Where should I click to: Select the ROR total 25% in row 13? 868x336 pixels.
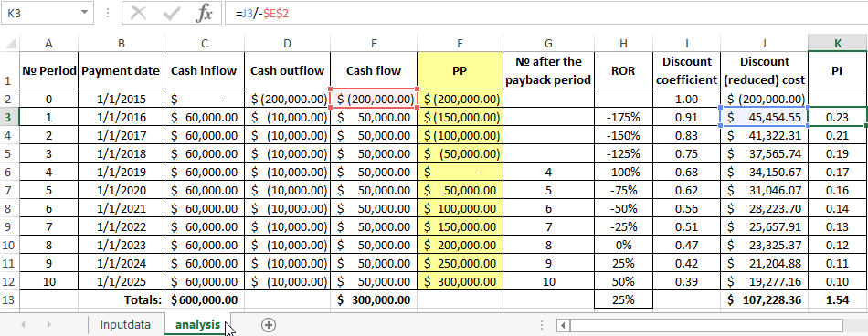pyautogui.click(x=624, y=300)
